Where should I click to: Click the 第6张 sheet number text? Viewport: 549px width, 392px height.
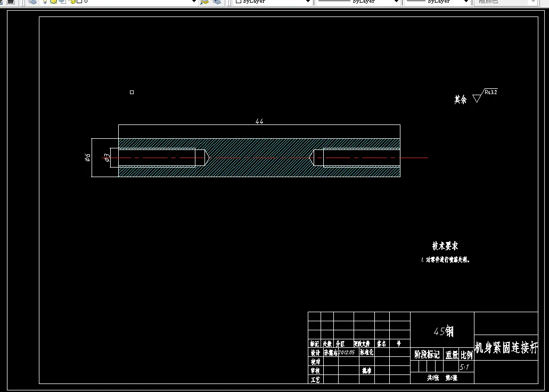pos(452,378)
